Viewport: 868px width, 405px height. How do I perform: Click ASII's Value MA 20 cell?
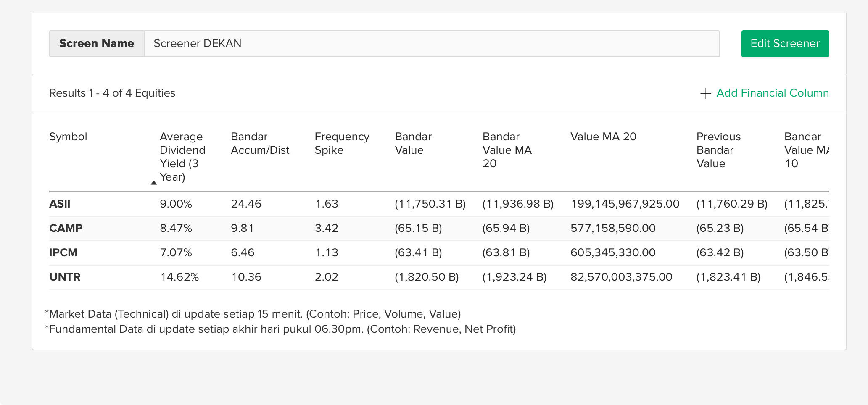pyautogui.click(x=625, y=204)
